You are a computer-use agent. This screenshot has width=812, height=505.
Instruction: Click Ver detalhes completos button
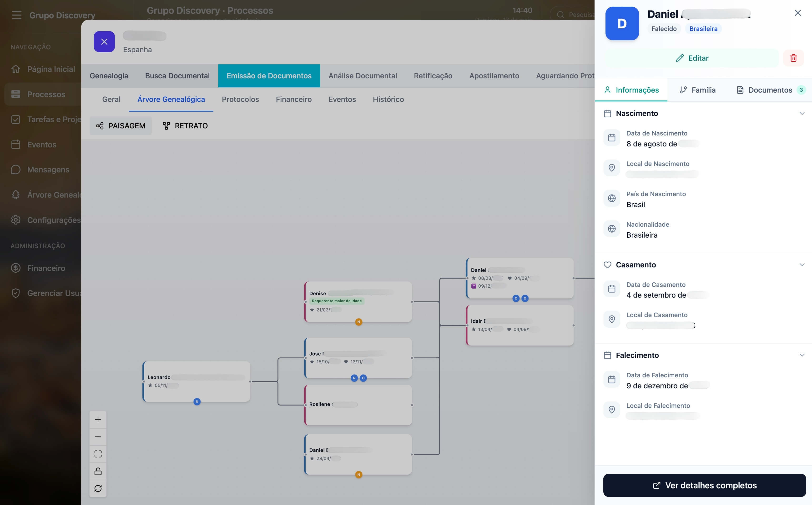pos(704,485)
